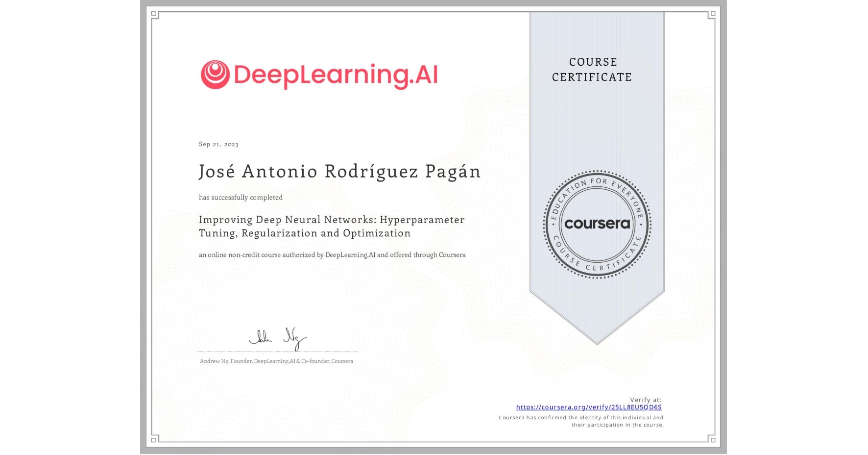Click the small square registration mark top left
Image resolution: width=868 pixels, height=455 pixels.
click(x=153, y=13)
